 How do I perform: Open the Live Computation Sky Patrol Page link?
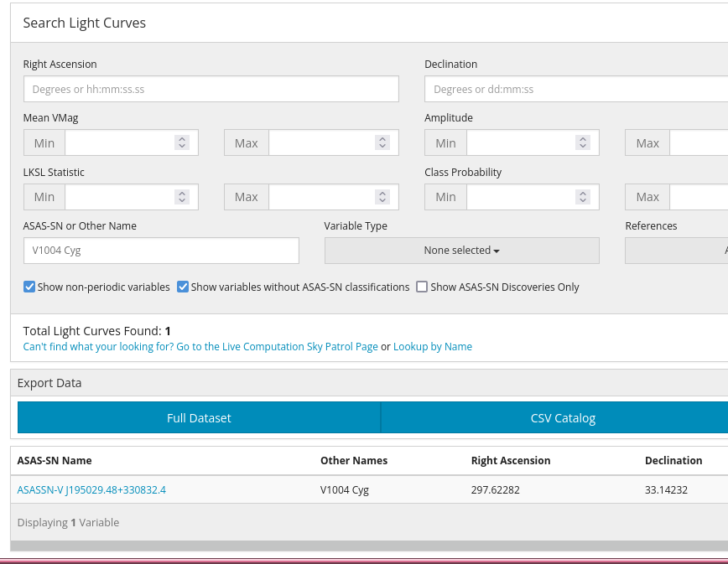click(x=200, y=347)
